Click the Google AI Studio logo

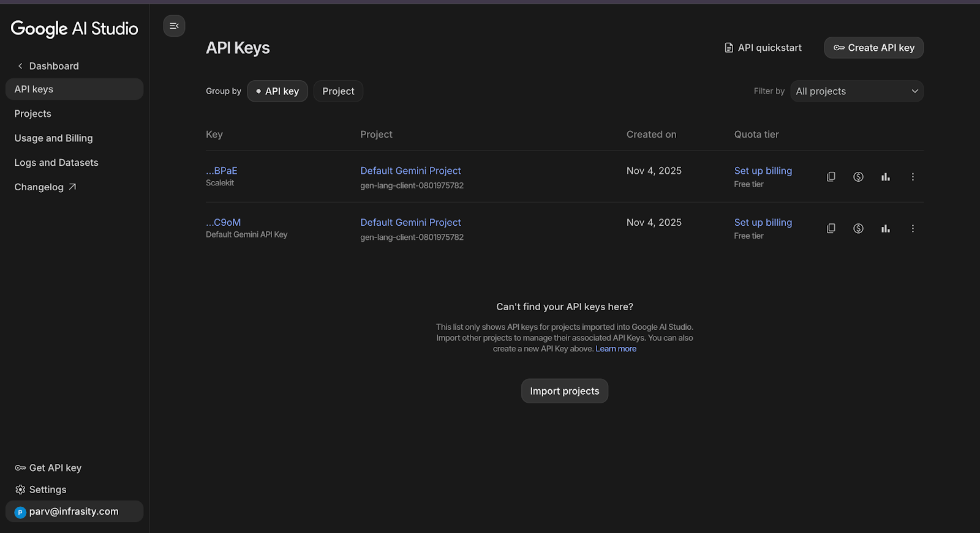[74, 29]
